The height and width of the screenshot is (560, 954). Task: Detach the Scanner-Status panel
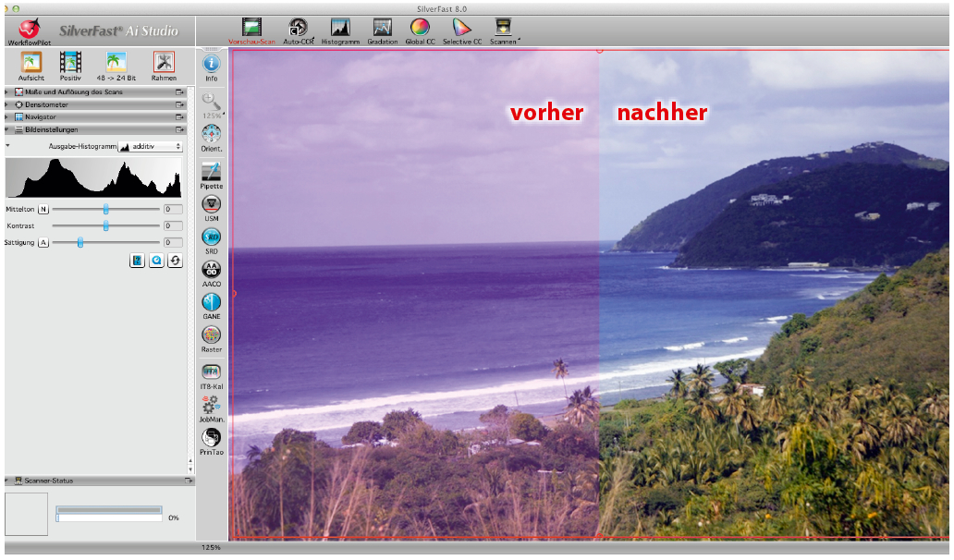tap(189, 481)
